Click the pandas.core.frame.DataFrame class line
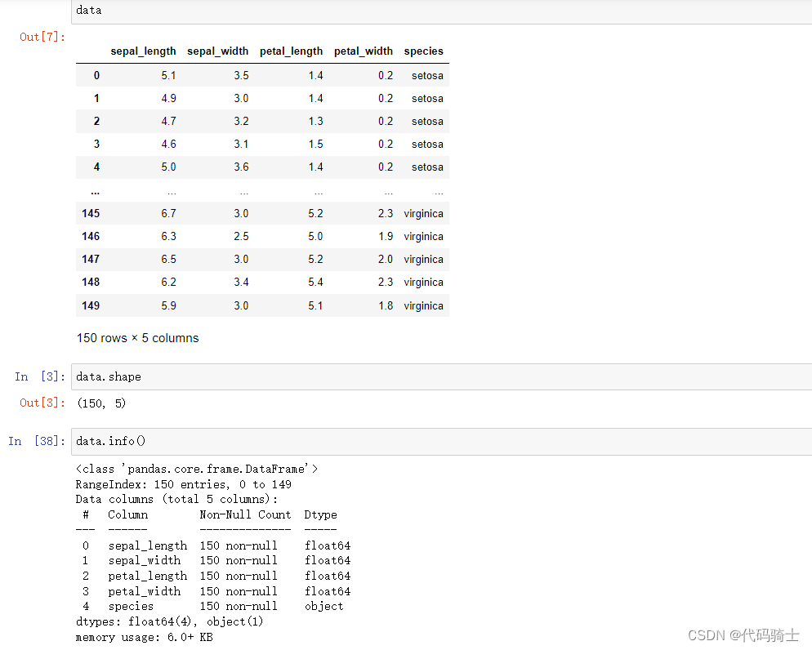Screen dimensions: 812x650 pos(197,469)
